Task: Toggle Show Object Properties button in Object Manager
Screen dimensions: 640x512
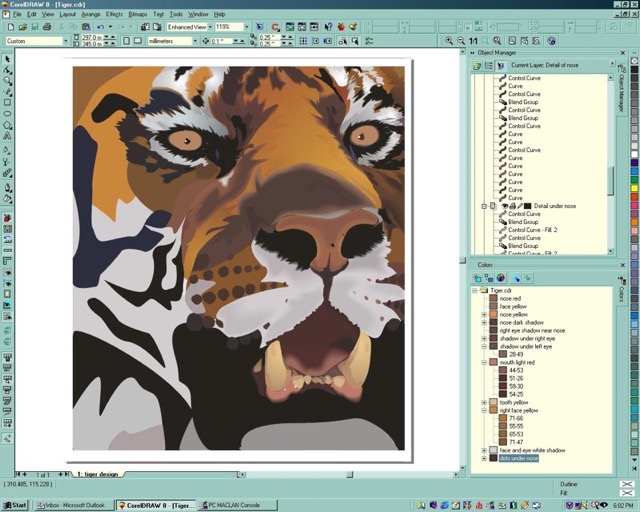Action: tap(489, 66)
